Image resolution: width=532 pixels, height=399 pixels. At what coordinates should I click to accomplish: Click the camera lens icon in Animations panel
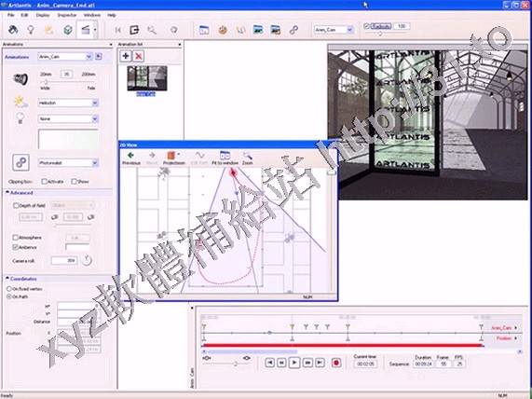(20, 79)
